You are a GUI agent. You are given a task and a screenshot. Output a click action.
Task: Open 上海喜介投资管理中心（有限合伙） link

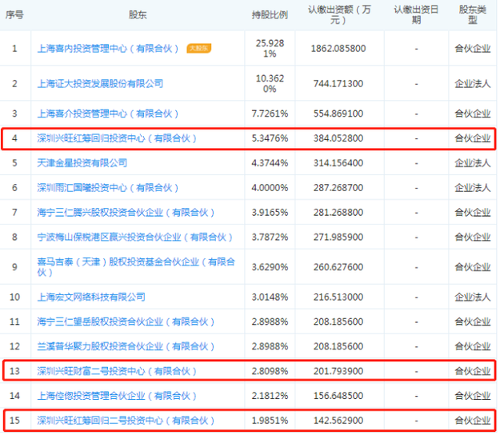(x=108, y=114)
